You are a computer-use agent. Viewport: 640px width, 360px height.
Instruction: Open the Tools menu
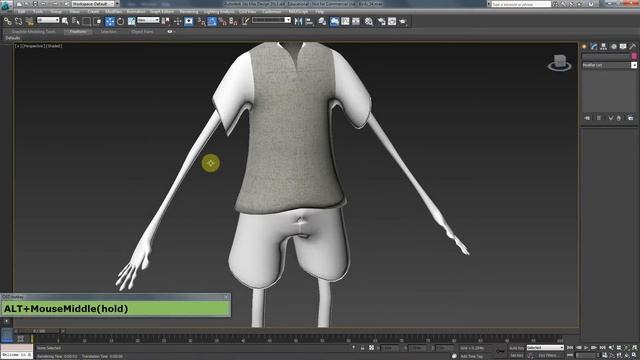pos(38,12)
